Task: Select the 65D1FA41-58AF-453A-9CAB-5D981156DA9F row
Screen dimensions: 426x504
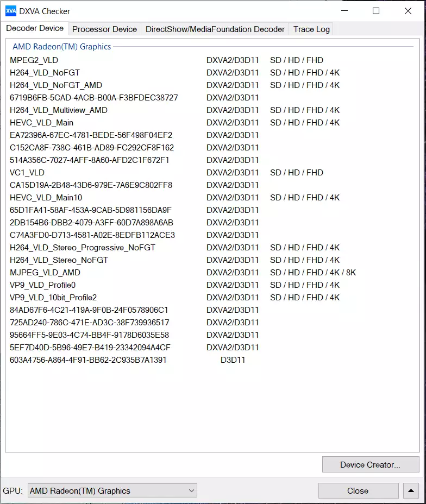Action: [x=212, y=210]
